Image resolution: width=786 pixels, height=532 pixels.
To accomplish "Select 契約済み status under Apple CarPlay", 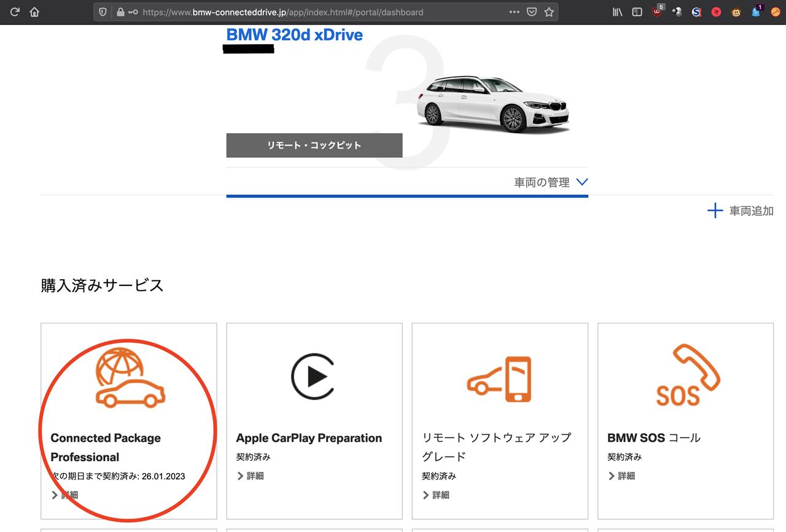I will point(253,457).
